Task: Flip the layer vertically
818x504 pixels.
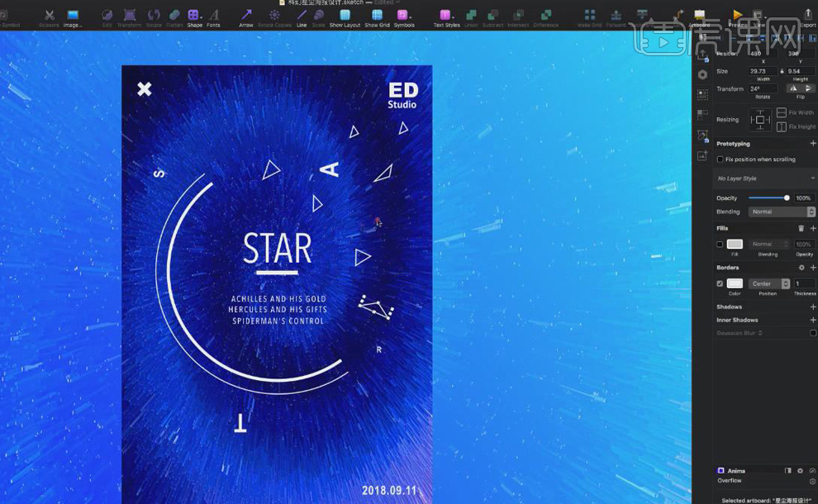Action: coord(808,88)
